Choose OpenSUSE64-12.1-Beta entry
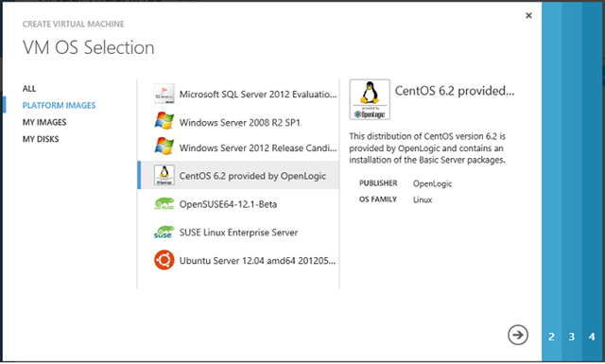Viewport: 605px width, 364px height. pyautogui.click(x=238, y=204)
